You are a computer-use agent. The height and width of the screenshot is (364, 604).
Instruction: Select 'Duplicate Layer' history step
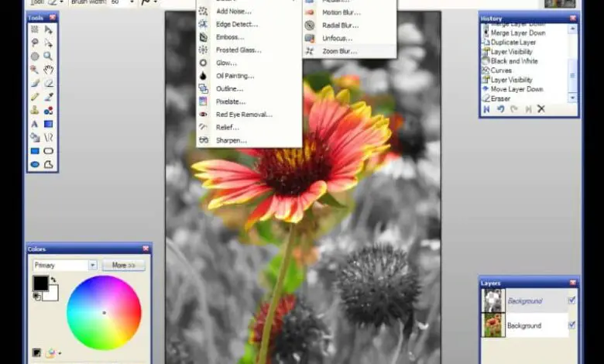(513, 43)
